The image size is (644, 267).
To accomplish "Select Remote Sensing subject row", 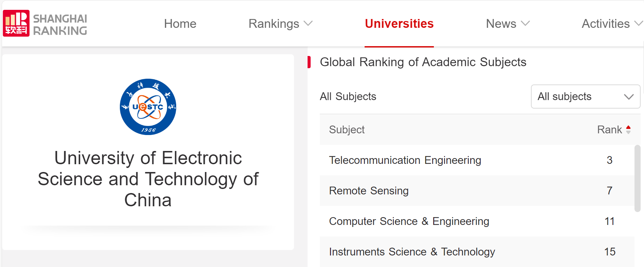I will pyautogui.click(x=477, y=191).
